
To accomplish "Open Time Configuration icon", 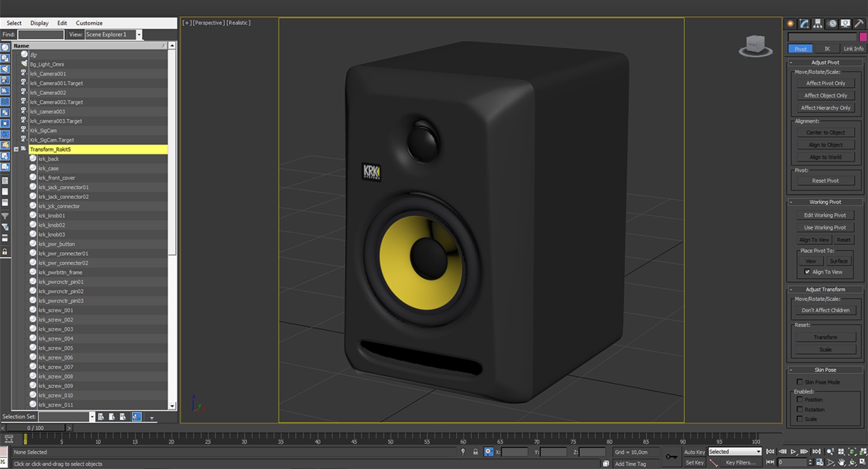I will pyautogui.click(x=820, y=462).
